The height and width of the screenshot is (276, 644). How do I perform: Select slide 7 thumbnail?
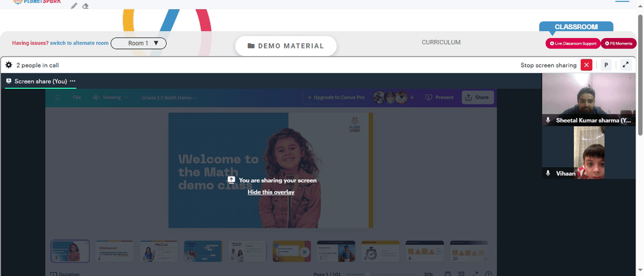336,251
